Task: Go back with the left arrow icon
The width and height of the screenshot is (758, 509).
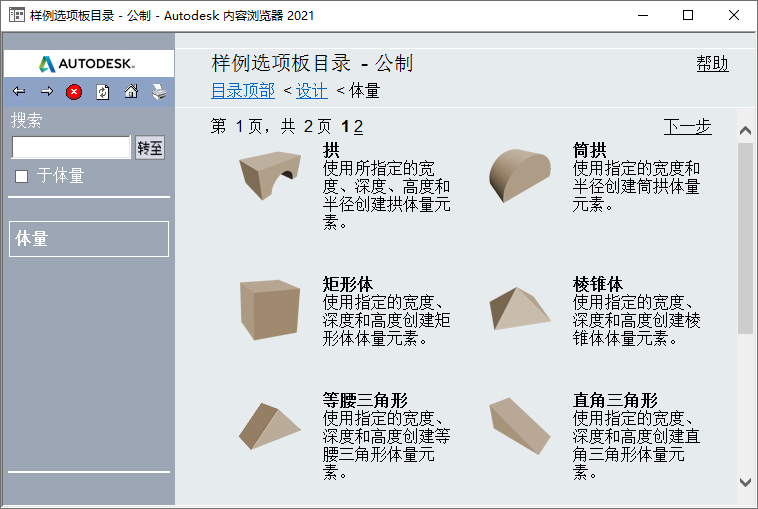Action: pyautogui.click(x=19, y=91)
